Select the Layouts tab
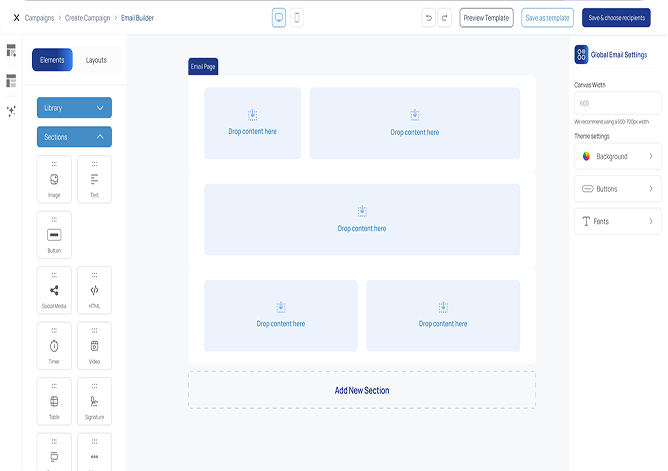The height and width of the screenshot is (471, 668). pyautogui.click(x=96, y=60)
